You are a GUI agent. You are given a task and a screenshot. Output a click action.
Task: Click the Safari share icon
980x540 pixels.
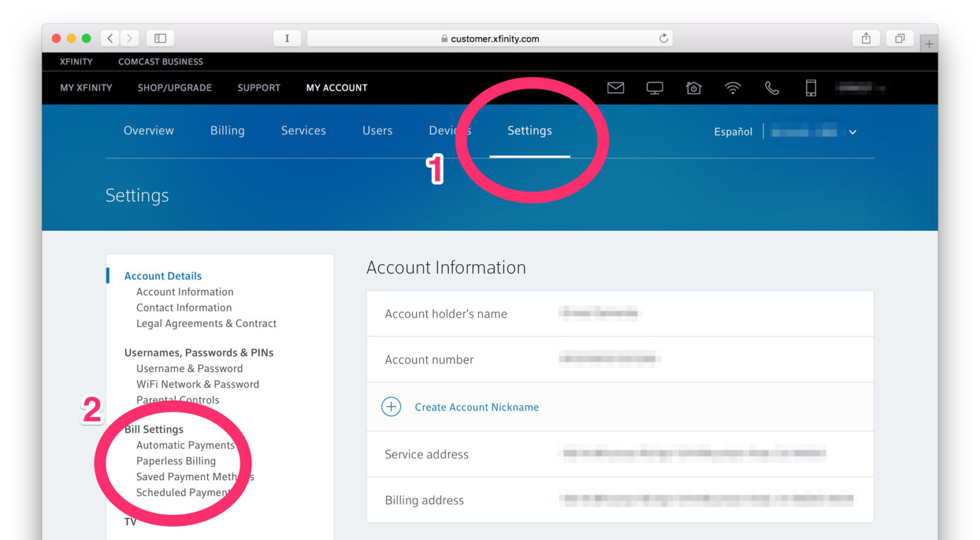click(x=866, y=38)
